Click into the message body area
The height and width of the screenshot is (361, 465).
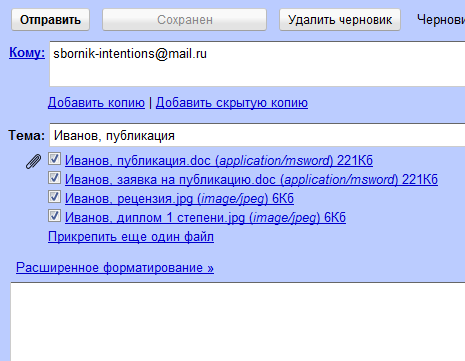click(x=238, y=322)
